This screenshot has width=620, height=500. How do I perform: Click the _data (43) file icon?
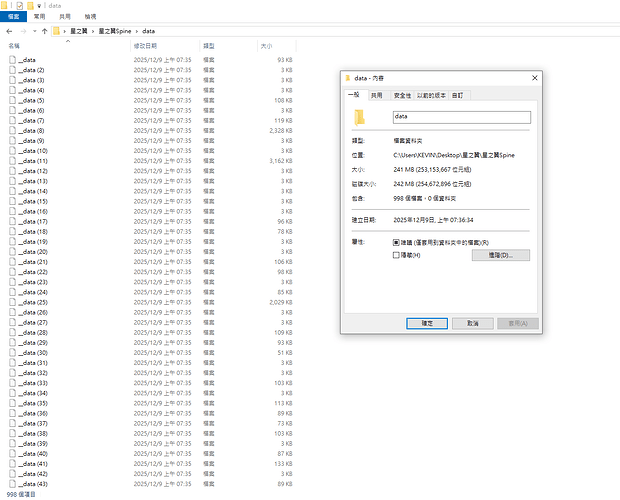pos(12,483)
